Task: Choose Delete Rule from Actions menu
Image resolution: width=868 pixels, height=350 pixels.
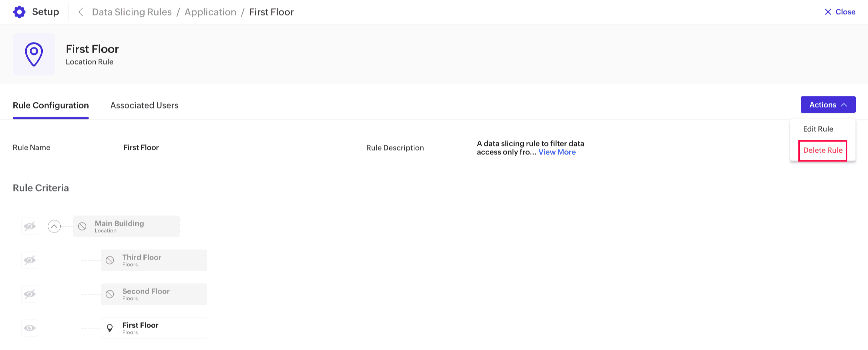Action: tap(823, 150)
